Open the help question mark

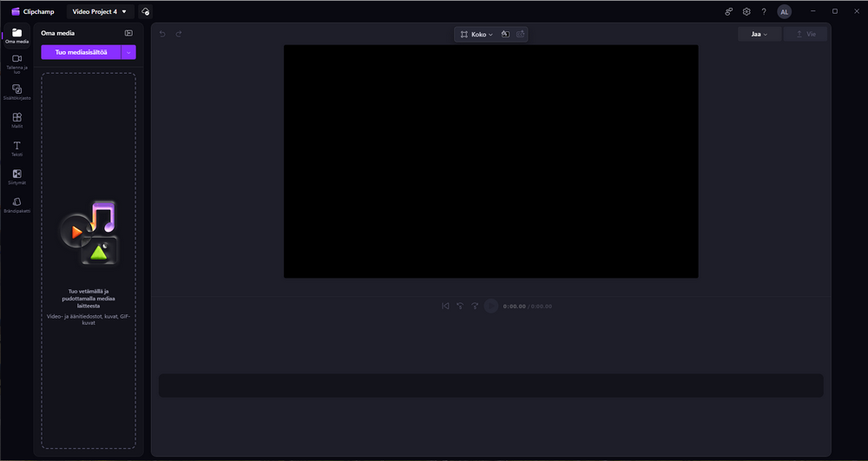tap(764, 11)
